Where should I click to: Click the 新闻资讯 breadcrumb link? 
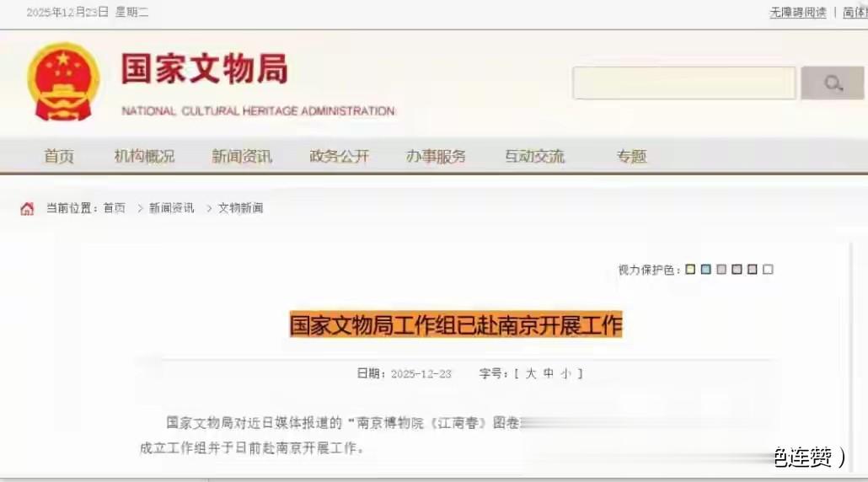172,208
